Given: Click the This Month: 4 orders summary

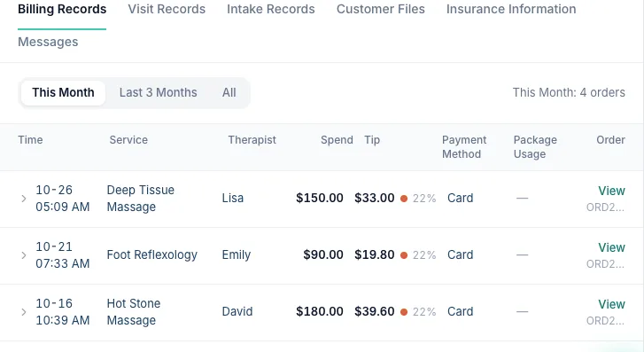Looking at the screenshot, I should click(x=569, y=92).
